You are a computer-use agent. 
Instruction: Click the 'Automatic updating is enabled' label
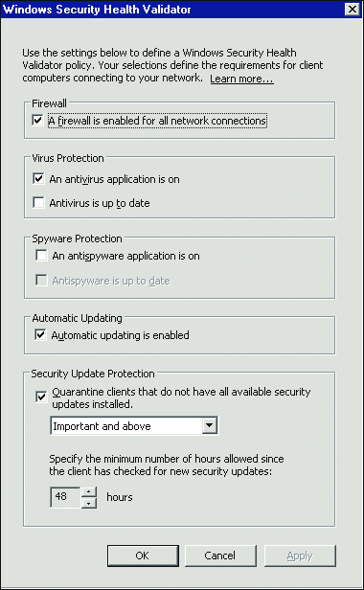120,335
